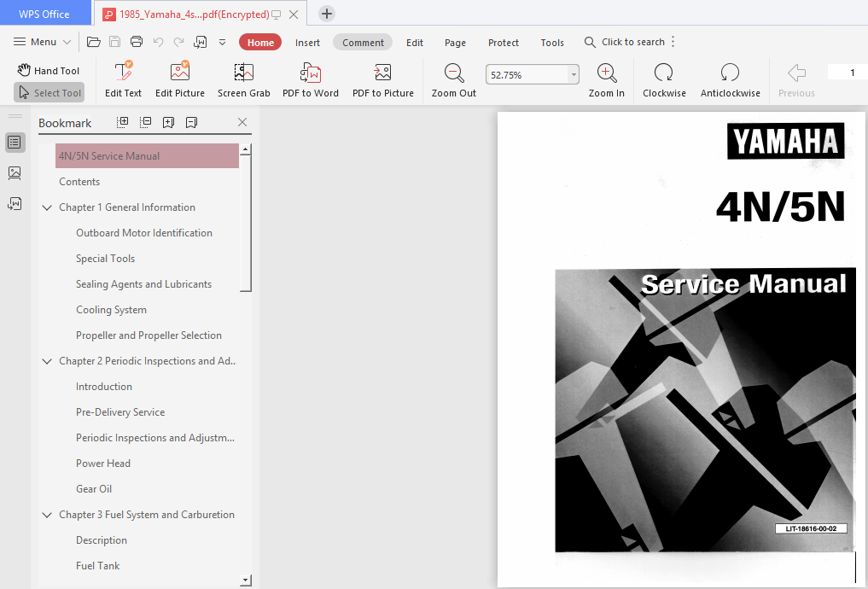Collapse Chapter 1 General Information

pyautogui.click(x=47, y=207)
